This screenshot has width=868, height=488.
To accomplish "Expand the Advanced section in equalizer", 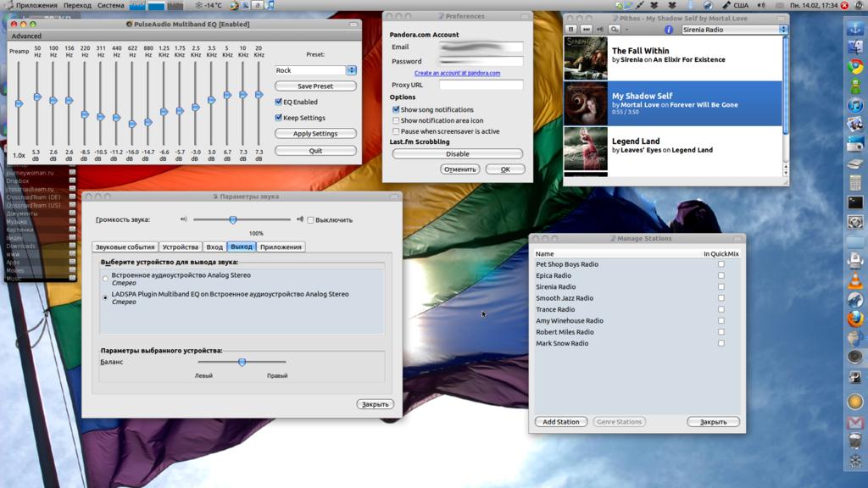I will point(26,36).
